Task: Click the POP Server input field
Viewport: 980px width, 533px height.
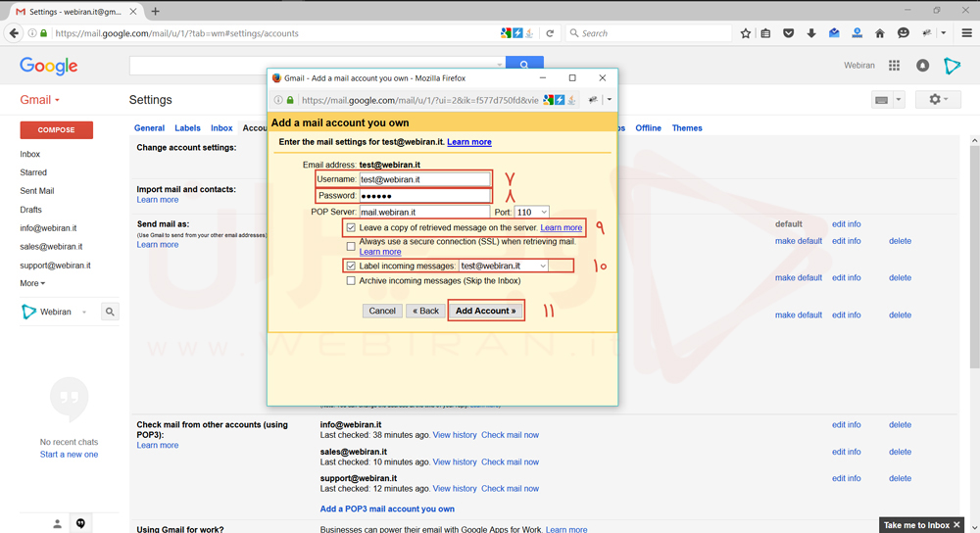Action: tap(424, 212)
